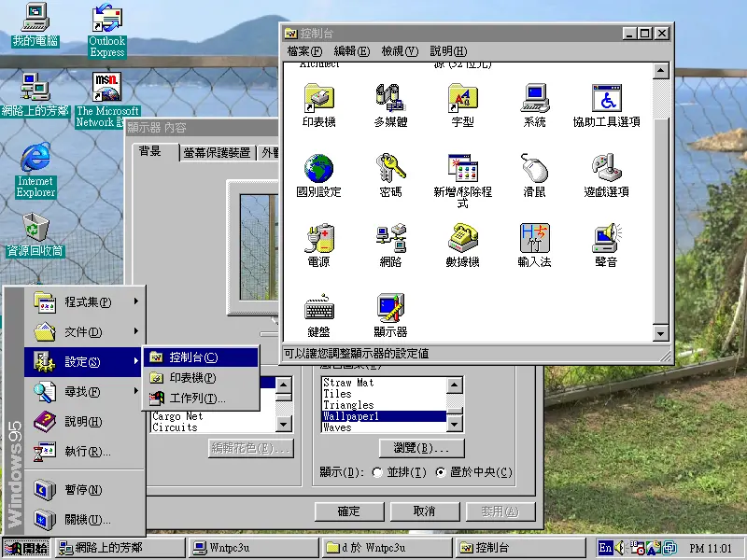Open the 印表機 icon in the 控制台 window
The height and width of the screenshot is (560, 747).
[x=318, y=105]
